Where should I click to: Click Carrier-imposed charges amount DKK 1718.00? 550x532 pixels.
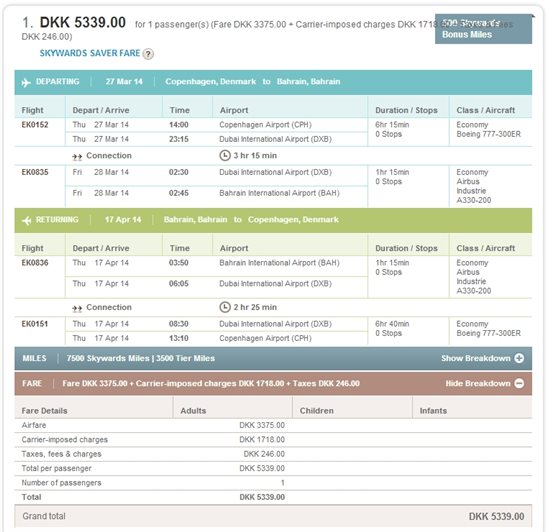pyautogui.click(x=262, y=439)
